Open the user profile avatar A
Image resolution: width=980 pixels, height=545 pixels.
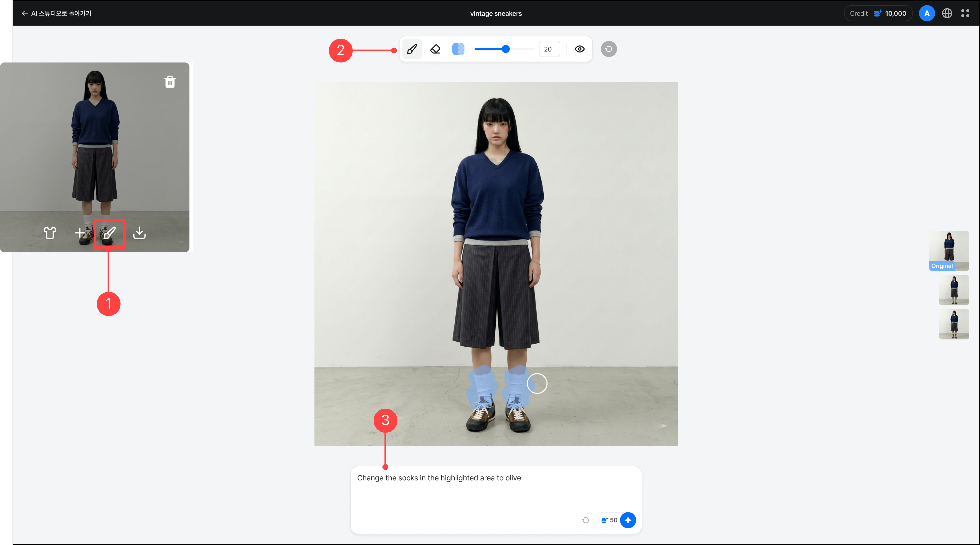(x=927, y=13)
